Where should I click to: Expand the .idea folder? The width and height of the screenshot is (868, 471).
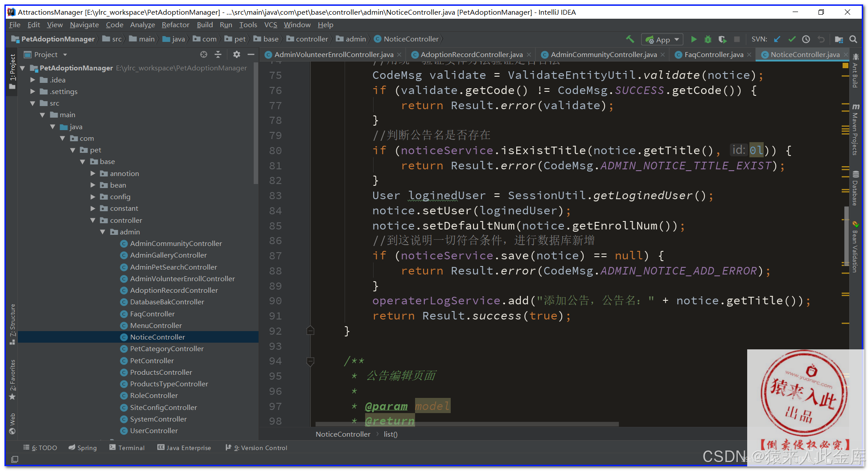(x=33, y=80)
